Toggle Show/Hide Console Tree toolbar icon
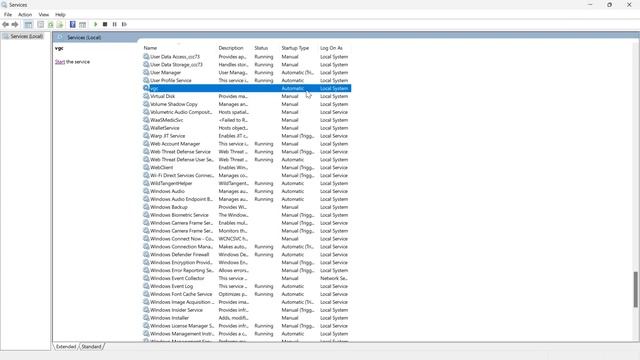 [x=28, y=24]
